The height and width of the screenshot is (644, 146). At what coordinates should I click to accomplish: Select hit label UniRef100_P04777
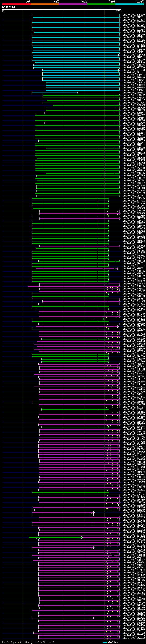point(134,445)
